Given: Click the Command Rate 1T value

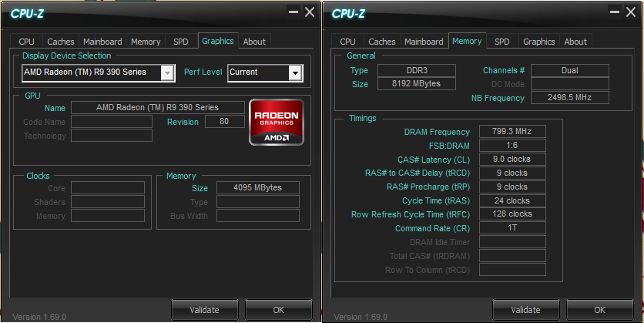Looking at the screenshot, I should 512,227.
